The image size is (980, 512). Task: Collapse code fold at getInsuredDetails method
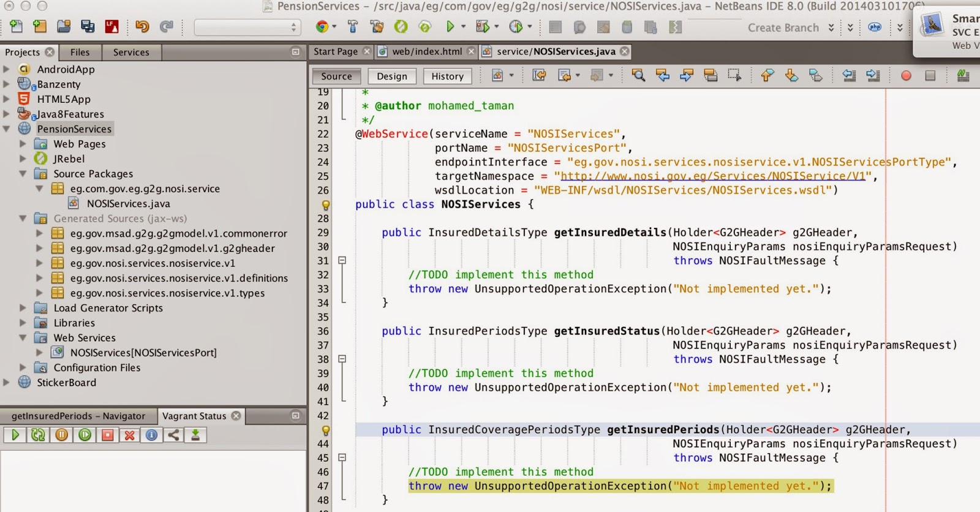click(342, 260)
